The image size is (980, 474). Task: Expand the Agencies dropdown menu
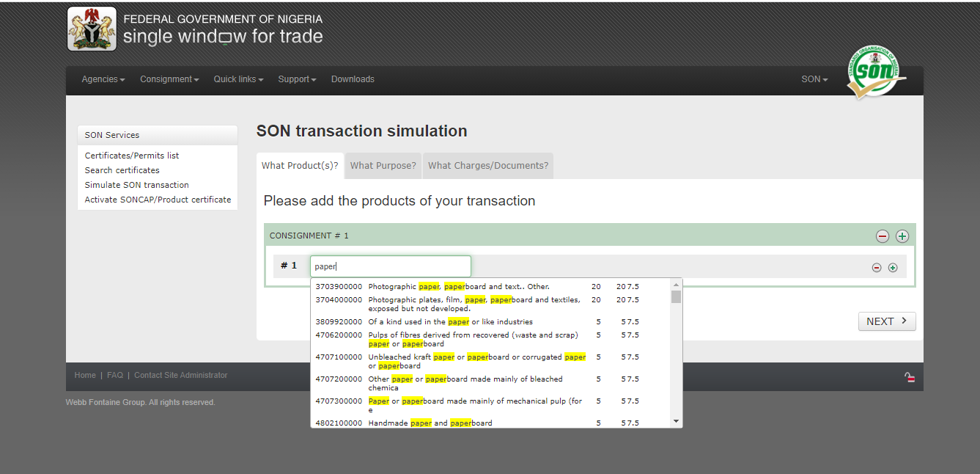(103, 79)
